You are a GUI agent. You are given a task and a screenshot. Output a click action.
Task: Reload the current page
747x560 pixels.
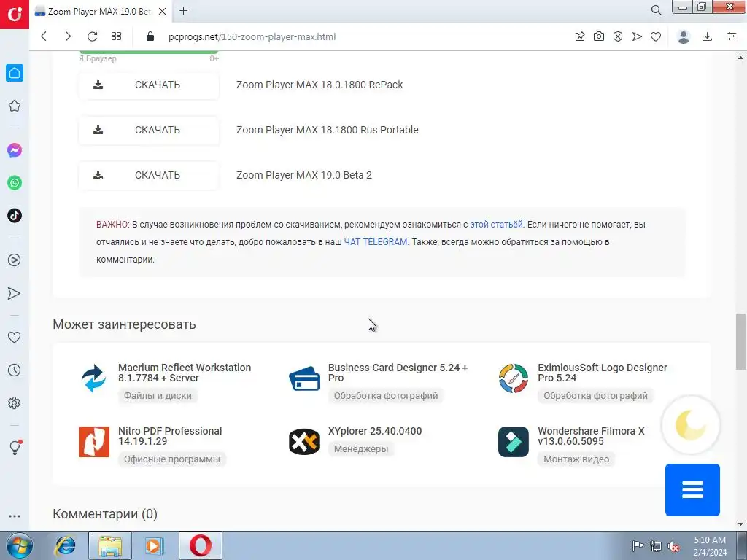pos(93,36)
